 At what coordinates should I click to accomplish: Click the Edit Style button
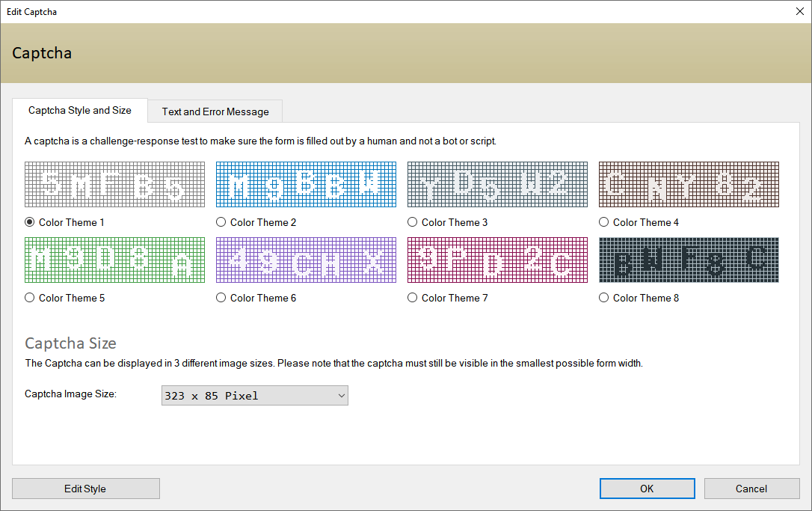tap(85, 488)
